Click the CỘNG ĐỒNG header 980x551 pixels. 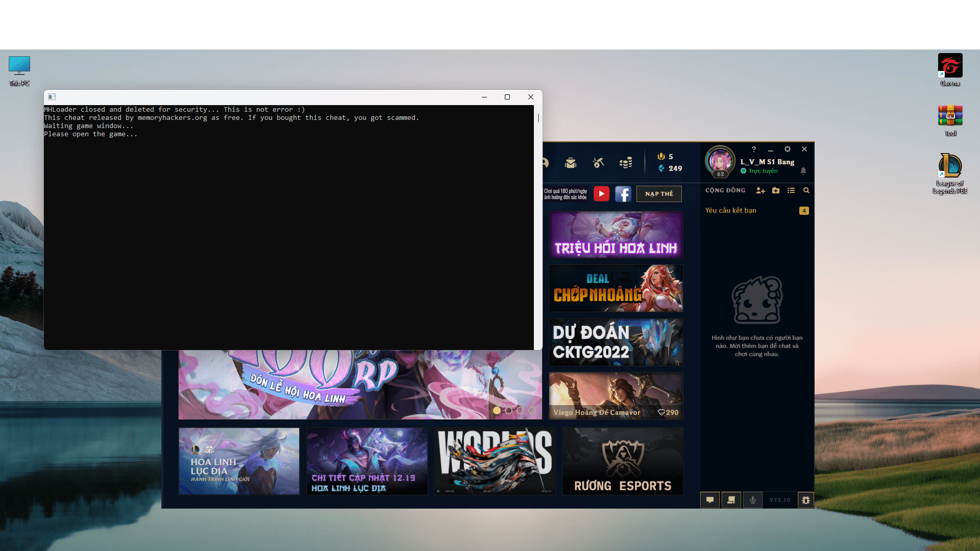725,190
